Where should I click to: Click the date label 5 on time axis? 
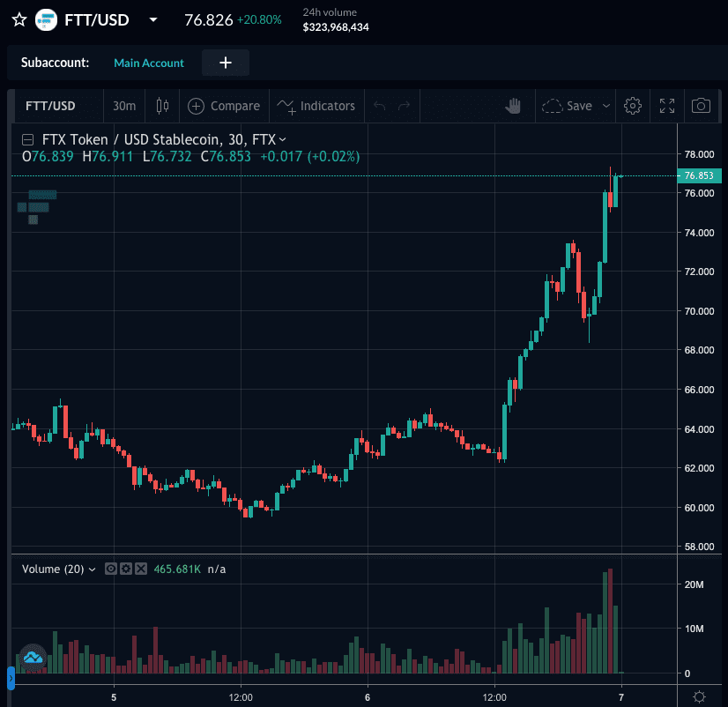coord(114,697)
